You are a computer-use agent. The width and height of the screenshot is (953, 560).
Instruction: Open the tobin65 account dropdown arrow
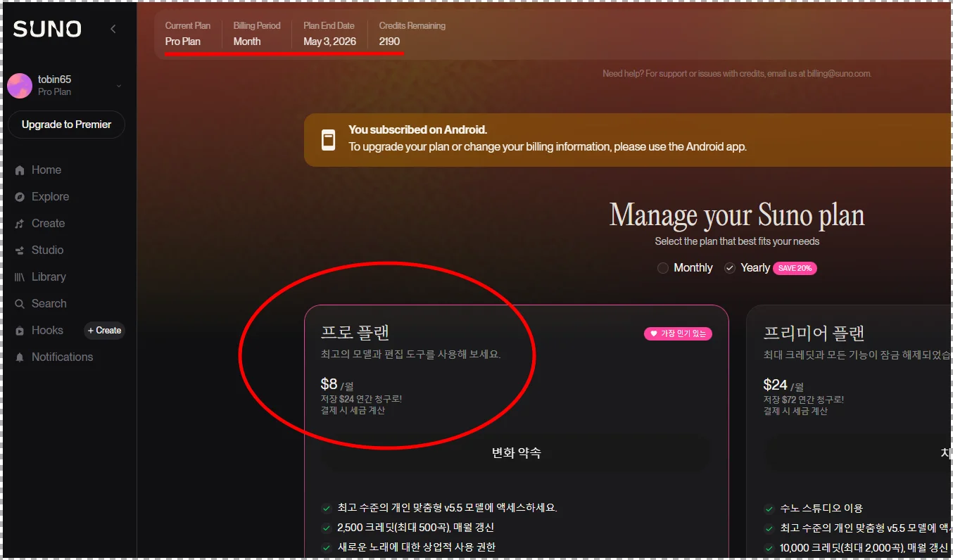point(118,86)
